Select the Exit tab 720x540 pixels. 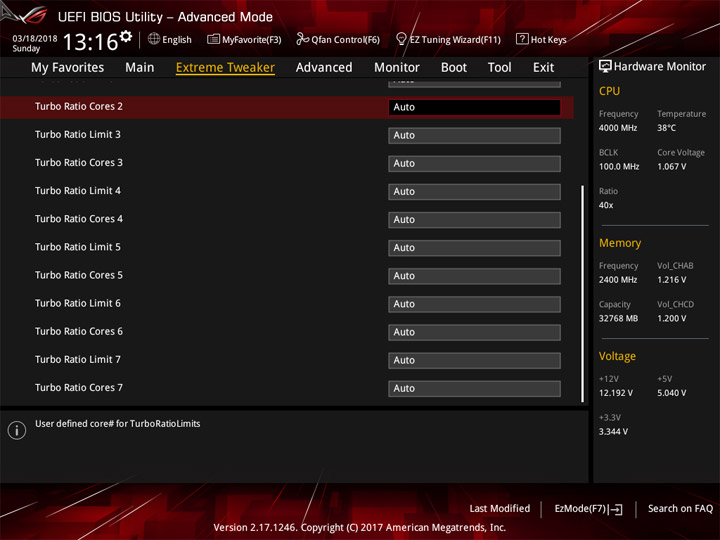point(543,68)
